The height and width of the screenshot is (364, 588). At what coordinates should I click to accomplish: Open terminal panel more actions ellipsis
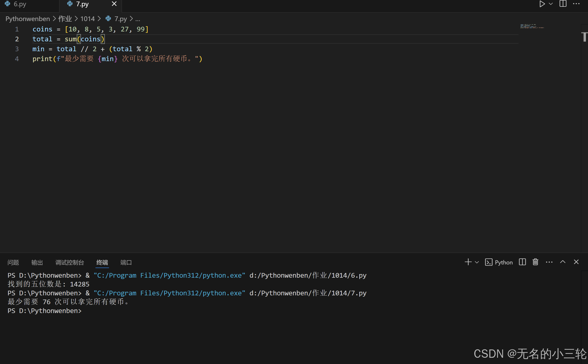pos(549,262)
